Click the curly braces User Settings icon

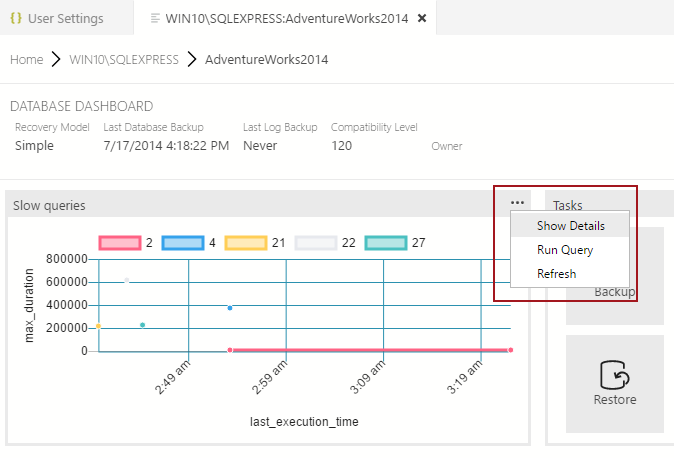coord(16,18)
